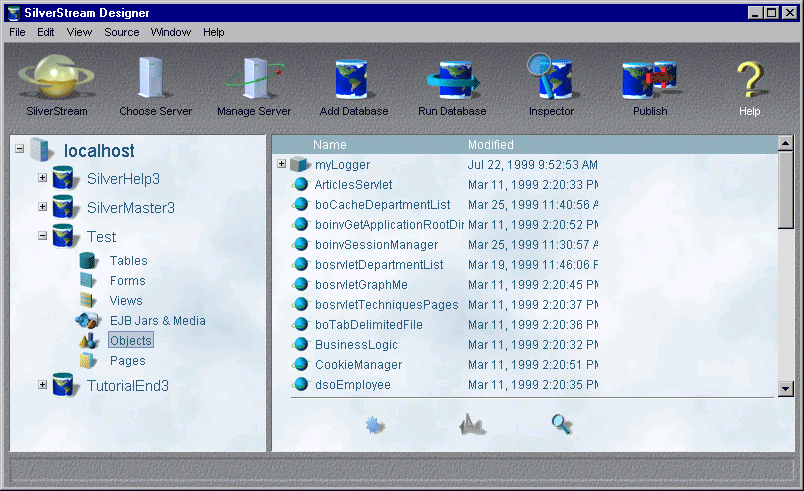804x491 pixels.
Task: Click the Test database icon
Action: click(64, 236)
